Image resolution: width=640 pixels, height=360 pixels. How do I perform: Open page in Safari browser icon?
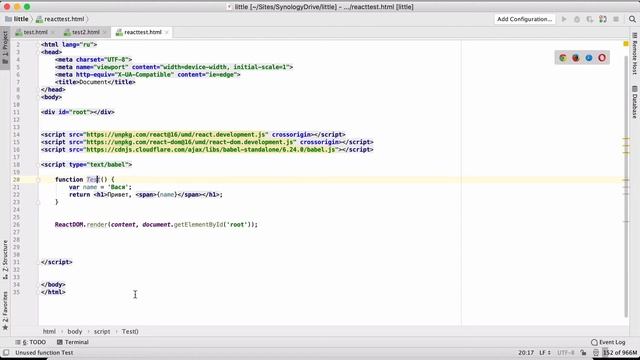[x=589, y=58]
